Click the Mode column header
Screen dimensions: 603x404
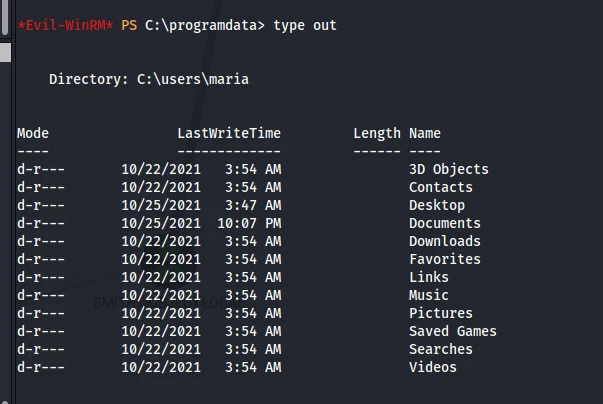coord(33,133)
